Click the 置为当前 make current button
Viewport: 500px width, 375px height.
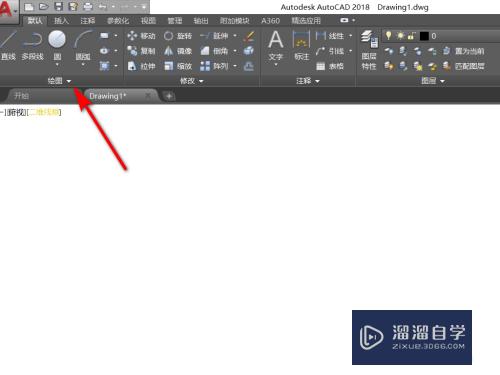tap(464, 51)
